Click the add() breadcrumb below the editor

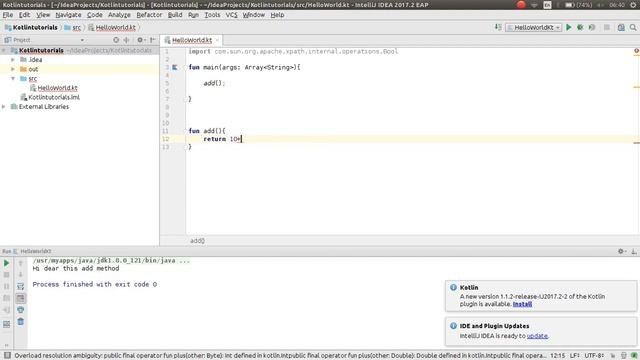tap(197, 241)
